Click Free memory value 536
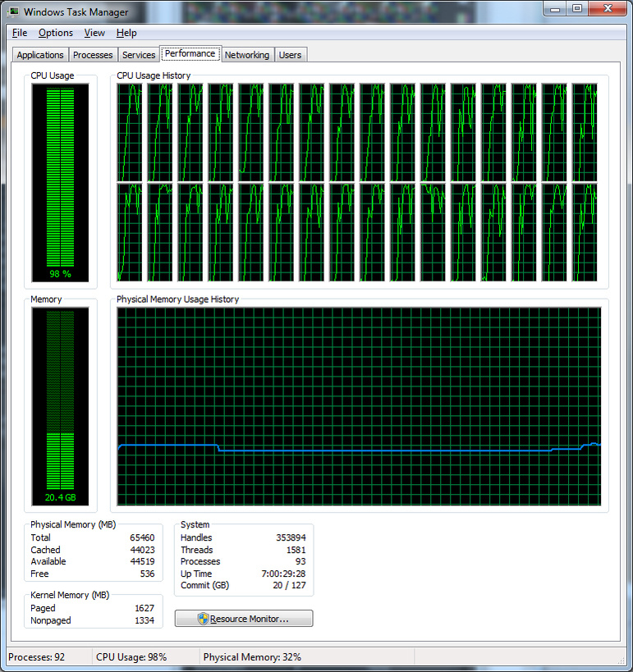633x672 pixels. 147,574
